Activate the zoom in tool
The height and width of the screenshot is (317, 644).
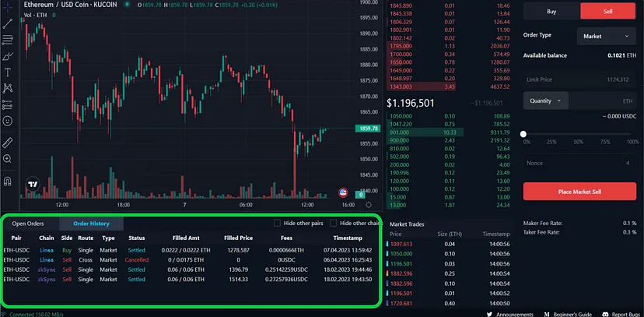[8, 159]
